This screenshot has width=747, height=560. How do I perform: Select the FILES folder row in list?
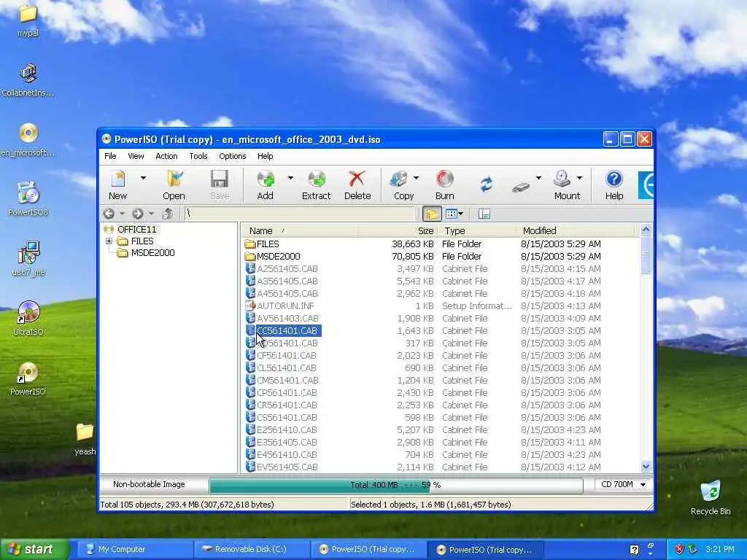pos(441,244)
